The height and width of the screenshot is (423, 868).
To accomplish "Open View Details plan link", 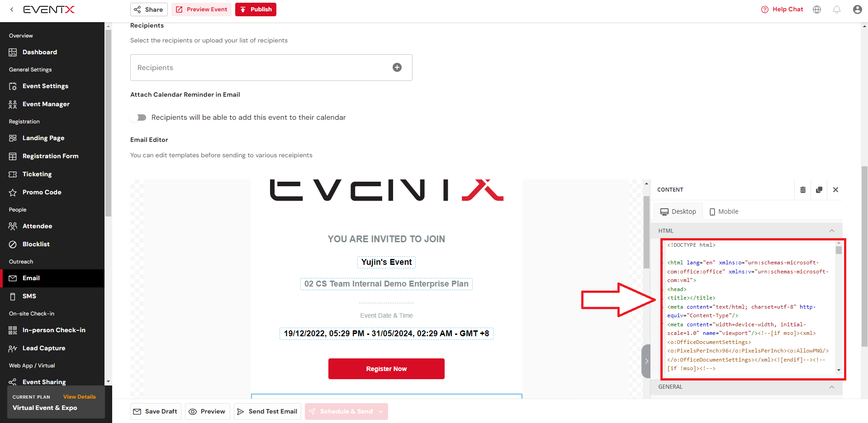I will [80, 397].
